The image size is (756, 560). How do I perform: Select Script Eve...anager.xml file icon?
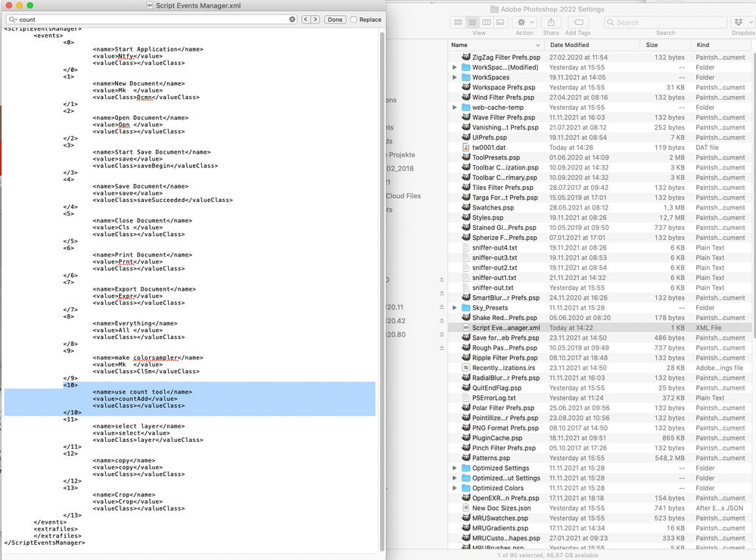[x=465, y=328]
